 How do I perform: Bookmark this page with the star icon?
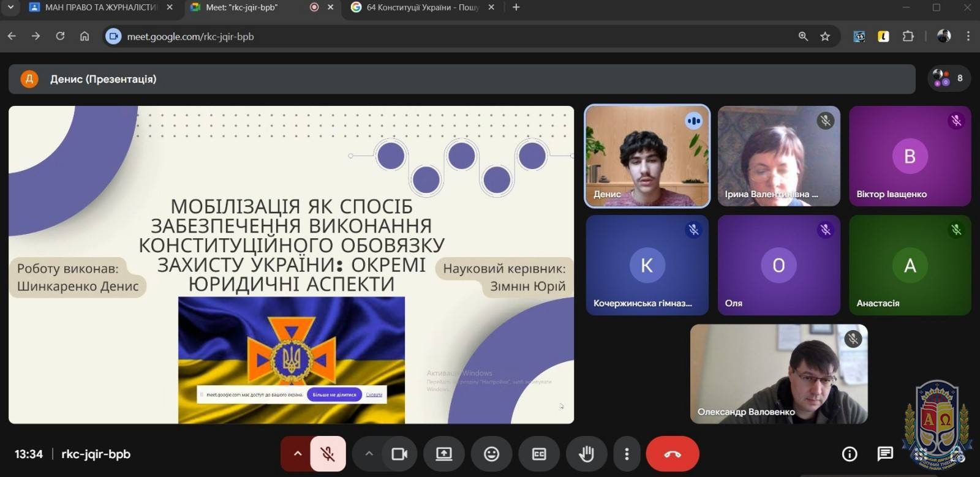[x=825, y=37]
